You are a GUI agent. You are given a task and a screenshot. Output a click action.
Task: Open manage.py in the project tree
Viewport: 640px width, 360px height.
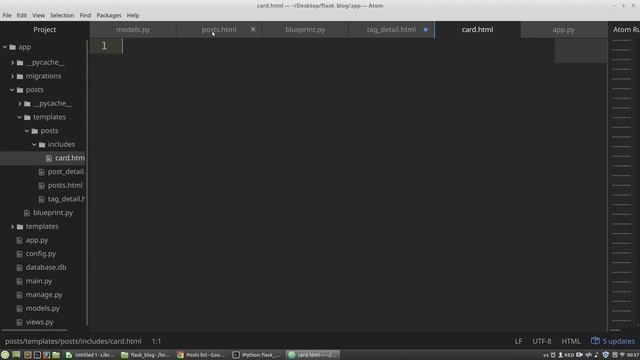point(44,295)
